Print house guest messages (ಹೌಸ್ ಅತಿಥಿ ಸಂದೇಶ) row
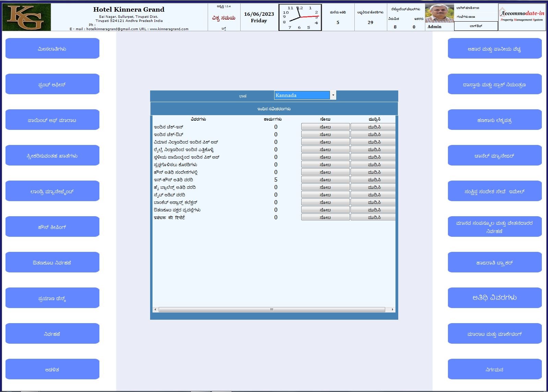Screen dimensions: 548x392 point(373,172)
